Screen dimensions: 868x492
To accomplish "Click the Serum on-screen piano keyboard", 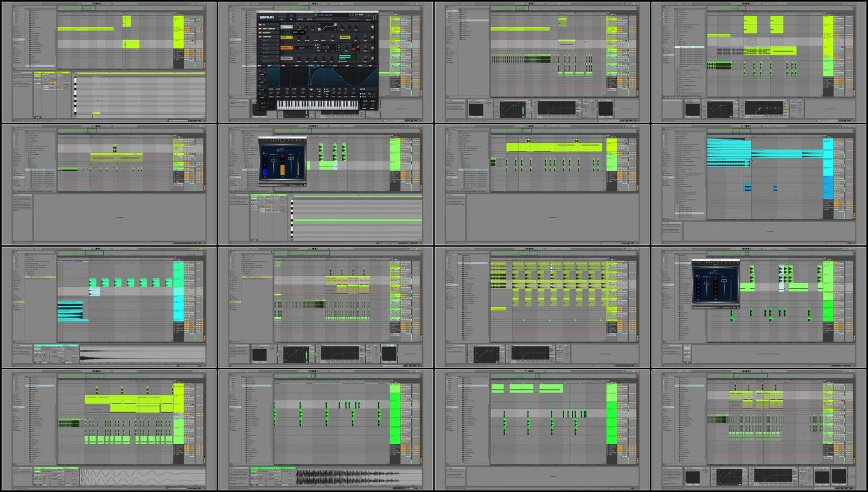I will pos(317,104).
